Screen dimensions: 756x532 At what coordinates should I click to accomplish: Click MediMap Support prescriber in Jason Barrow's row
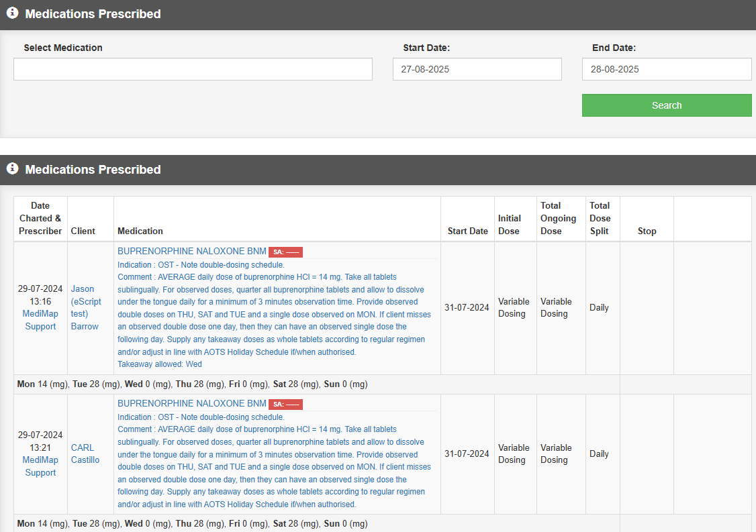coord(40,320)
